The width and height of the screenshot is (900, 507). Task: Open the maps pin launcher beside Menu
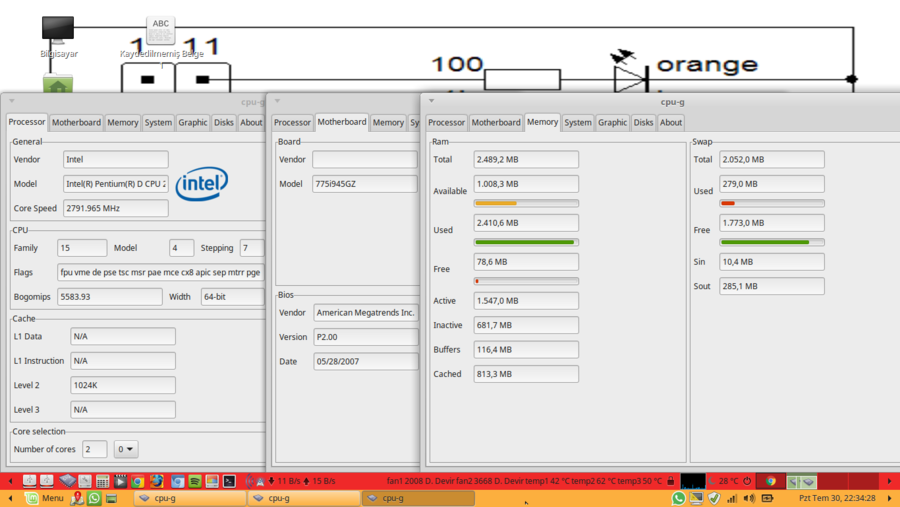tap(77, 498)
